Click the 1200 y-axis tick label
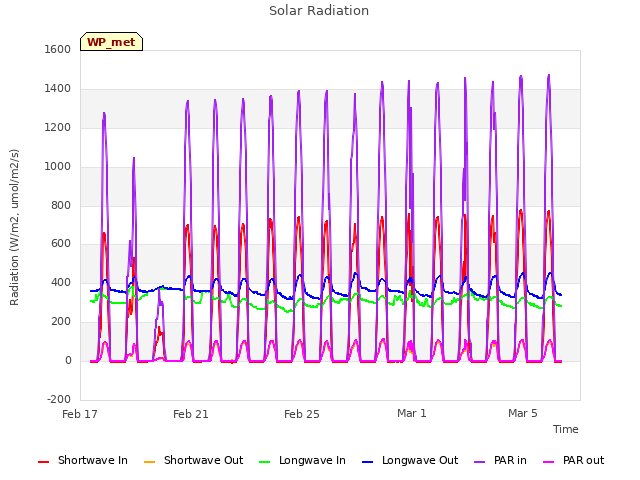The width and height of the screenshot is (640, 480). [58, 128]
